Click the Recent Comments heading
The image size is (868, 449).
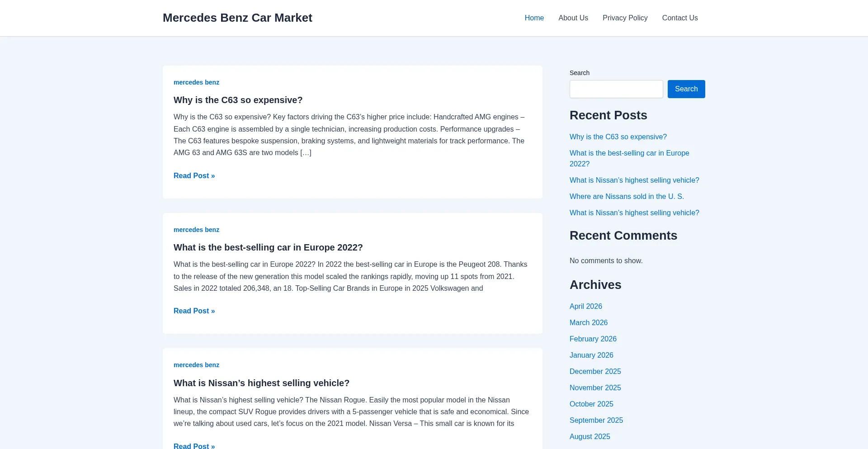(x=623, y=236)
